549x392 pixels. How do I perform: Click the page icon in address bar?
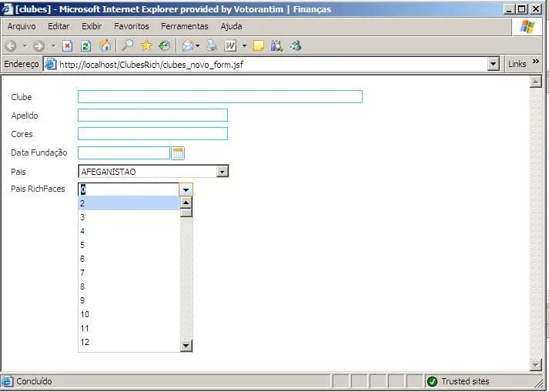(x=51, y=64)
